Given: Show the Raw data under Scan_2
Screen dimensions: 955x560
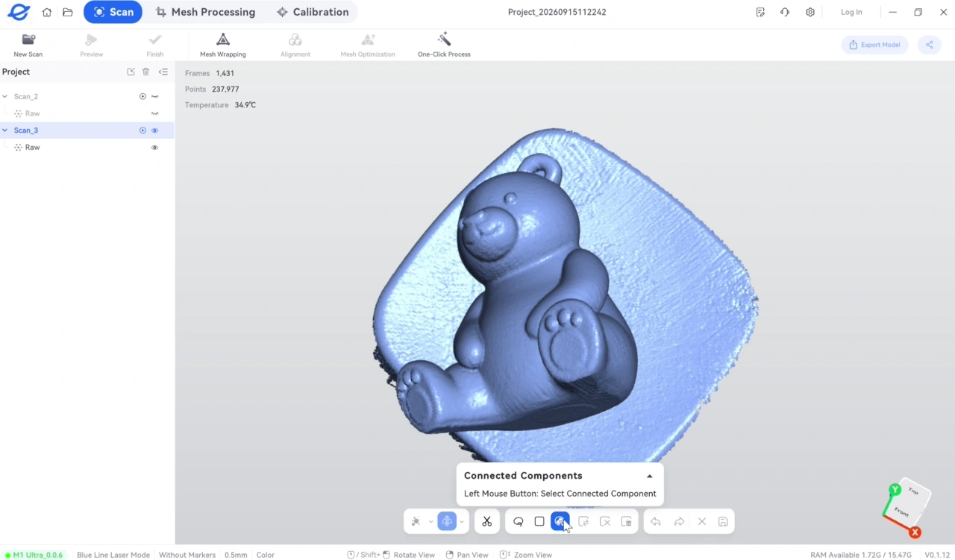Looking at the screenshot, I should (155, 113).
